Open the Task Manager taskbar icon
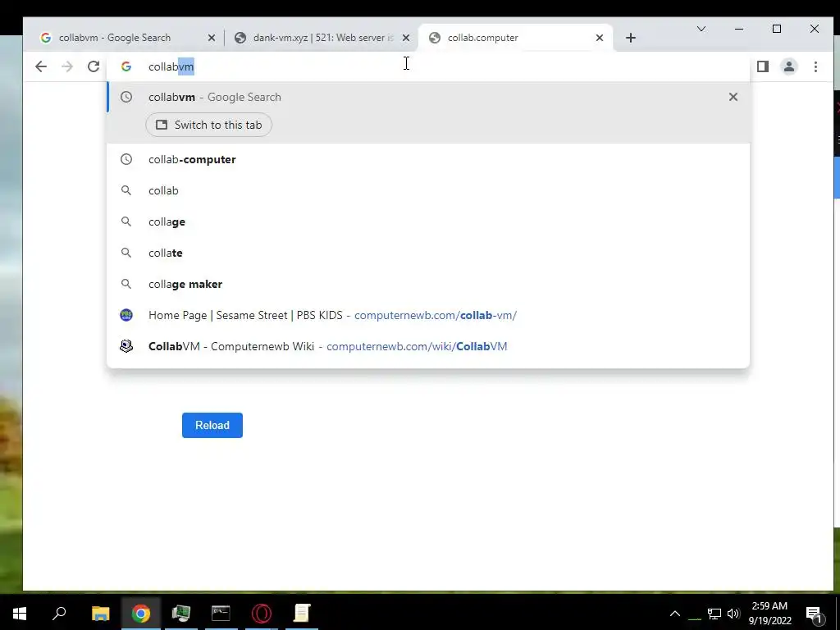The height and width of the screenshot is (630, 840). click(181, 613)
